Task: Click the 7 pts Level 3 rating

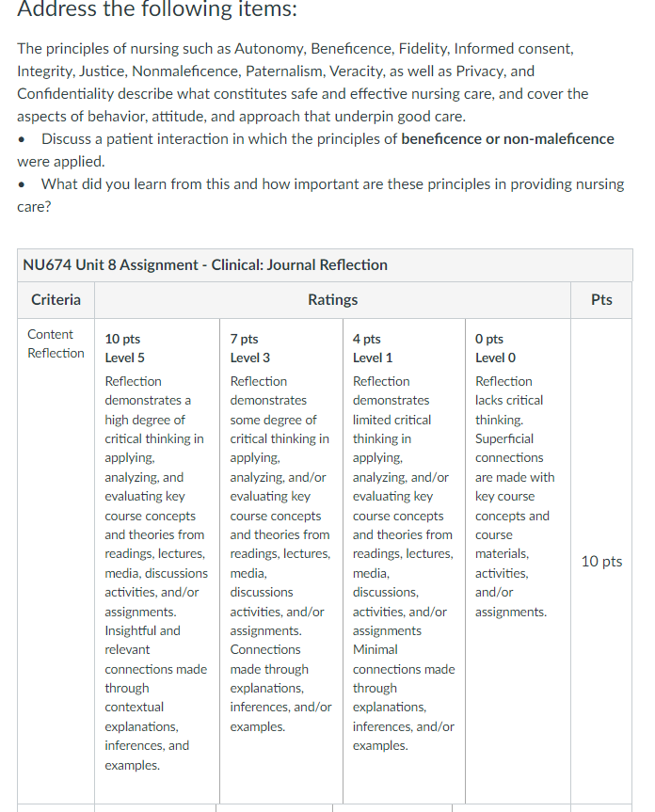Action: tap(250, 348)
